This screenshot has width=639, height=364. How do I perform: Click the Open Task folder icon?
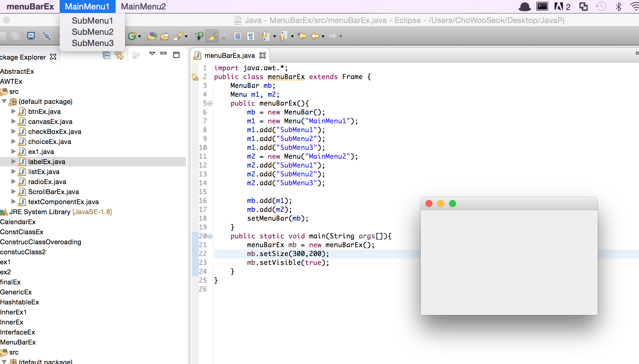[165, 36]
